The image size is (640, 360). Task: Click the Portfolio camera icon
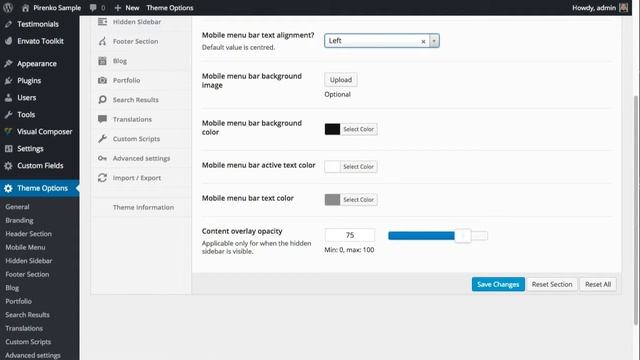102,80
